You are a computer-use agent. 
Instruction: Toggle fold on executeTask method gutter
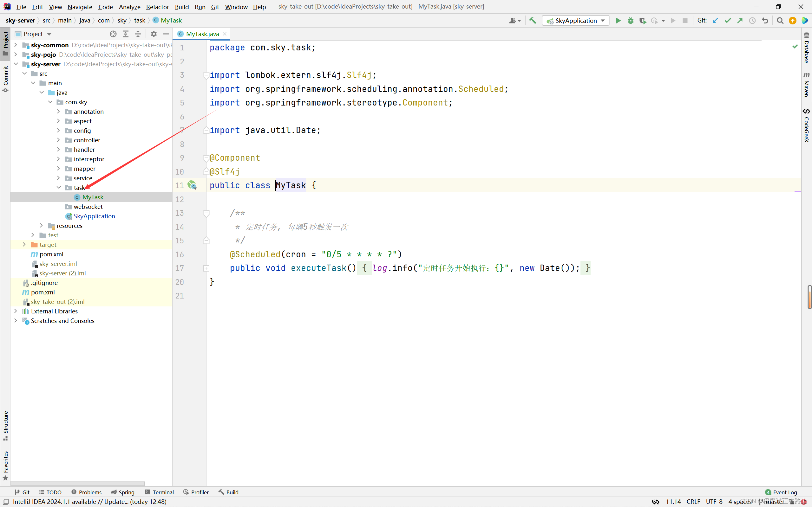(206, 268)
